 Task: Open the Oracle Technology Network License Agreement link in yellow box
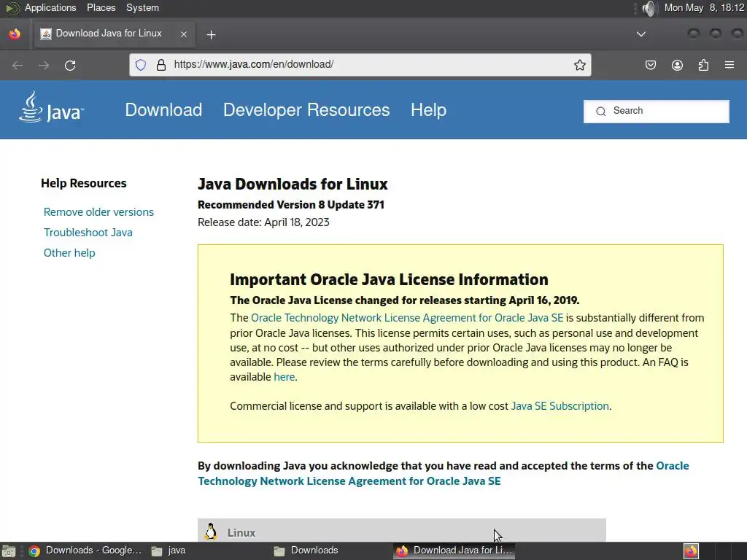pyautogui.click(x=407, y=318)
